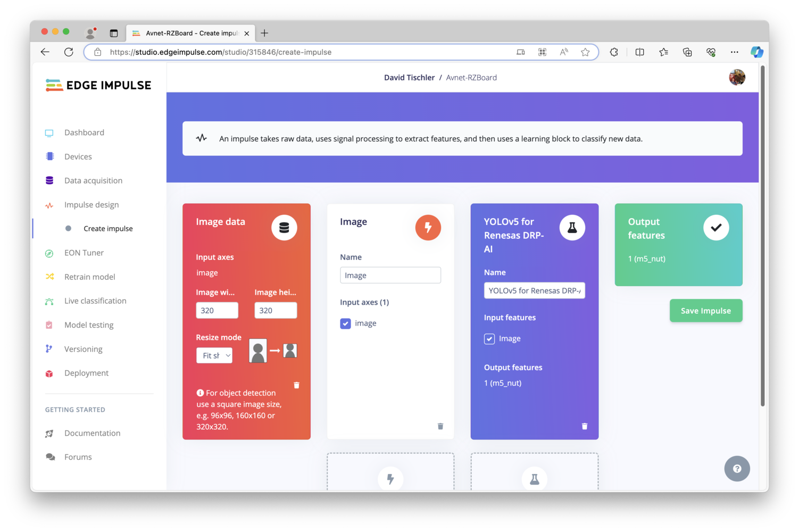This screenshot has height=532, width=799.
Task: Bookmark this page with star icon
Action: tap(585, 52)
